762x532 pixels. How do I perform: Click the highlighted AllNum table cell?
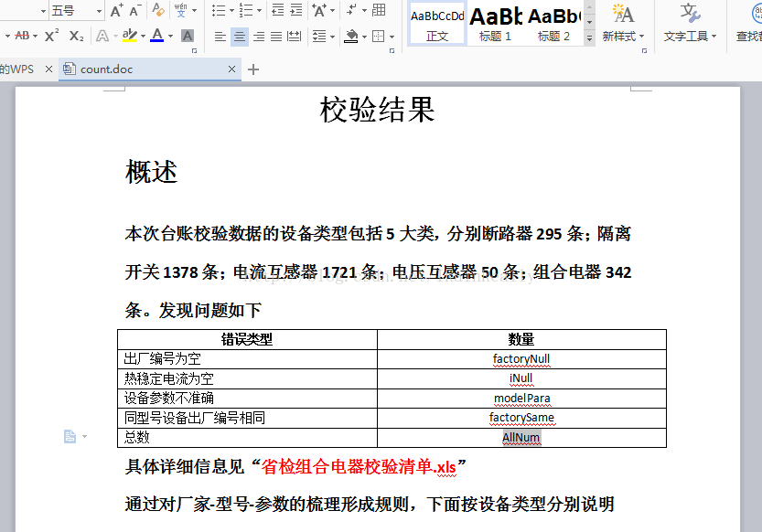pyautogui.click(x=521, y=438)
